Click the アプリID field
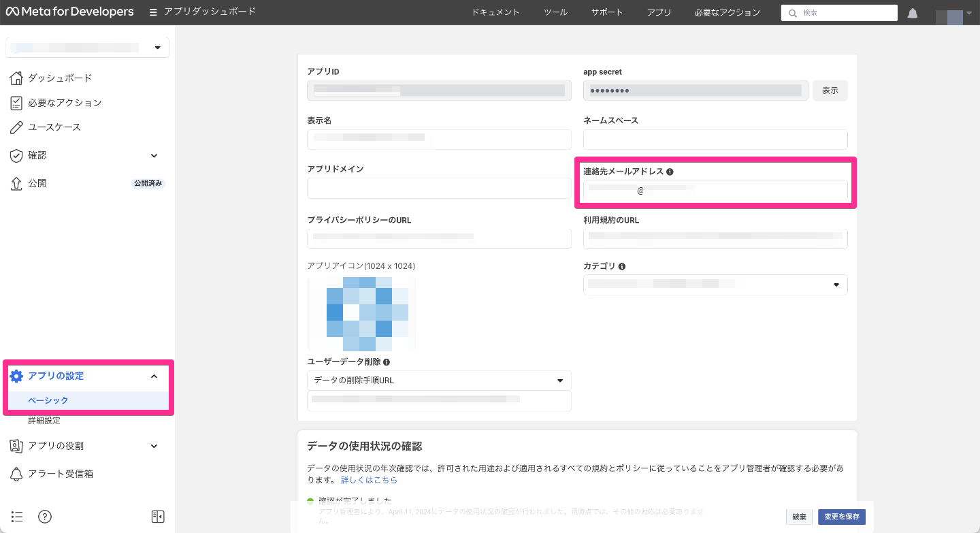 pyautogui.click(x=439, y=91)
